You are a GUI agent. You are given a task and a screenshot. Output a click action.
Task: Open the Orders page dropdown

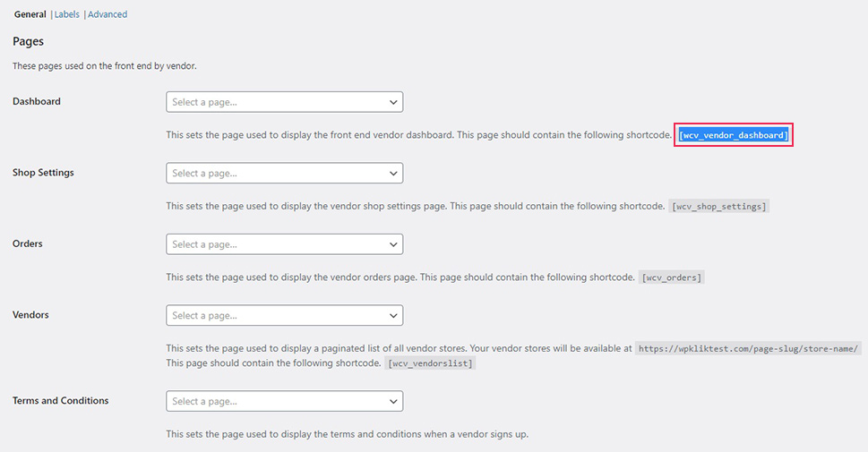(x=285, y=244)
